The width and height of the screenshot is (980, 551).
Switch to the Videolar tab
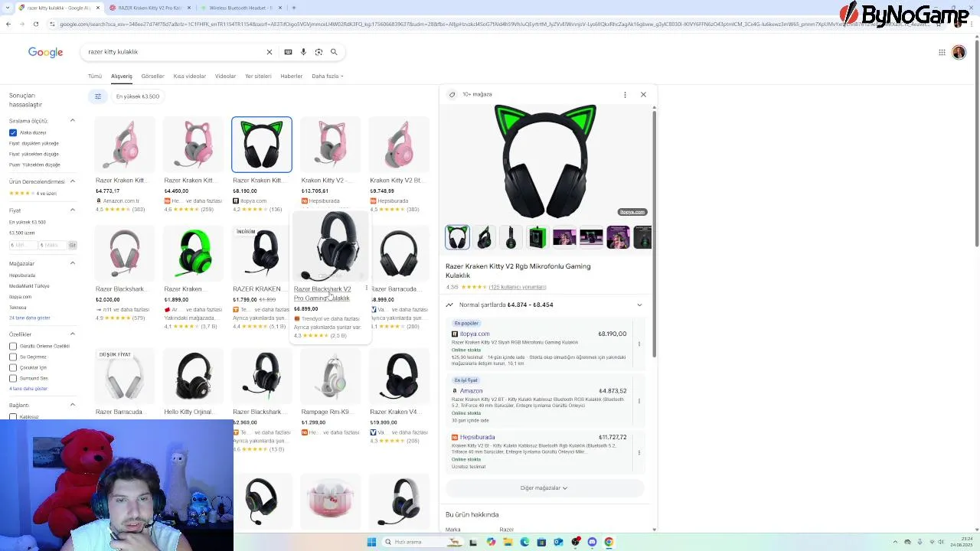[225, 77]
